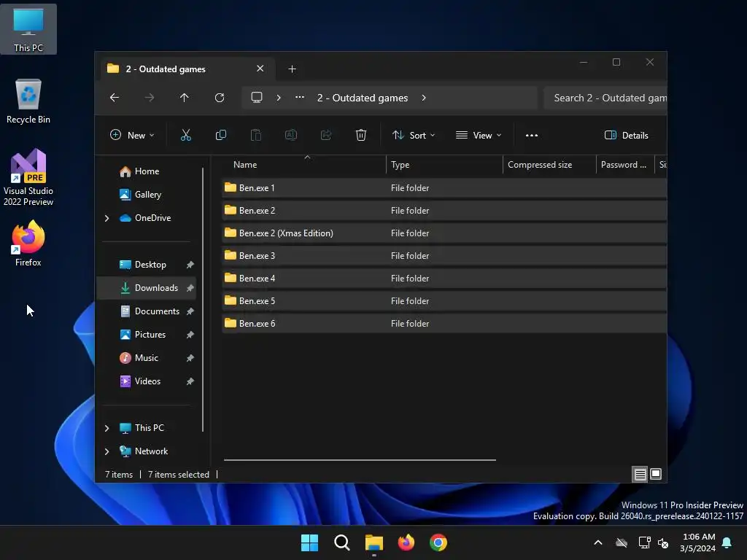Open the Sort dropdown
The image size is (747, 560).
[x=414, y=135]
